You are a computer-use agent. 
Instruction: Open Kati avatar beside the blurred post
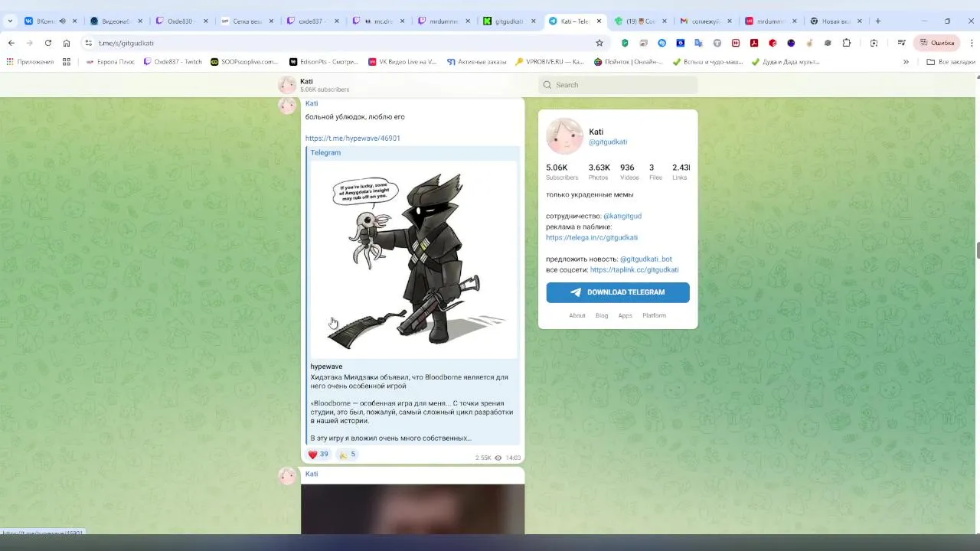pos(287,476)
